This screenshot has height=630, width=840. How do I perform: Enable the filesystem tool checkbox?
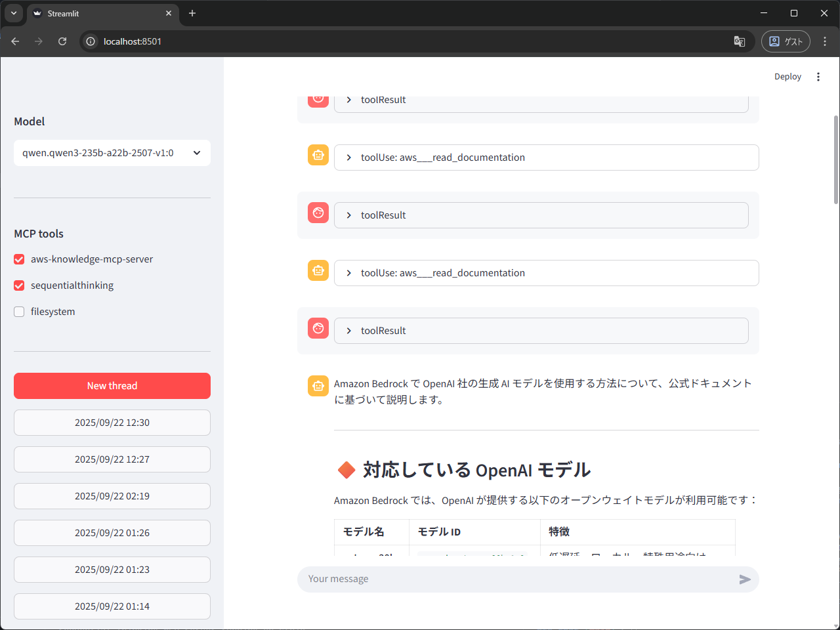tap(19, 312)
